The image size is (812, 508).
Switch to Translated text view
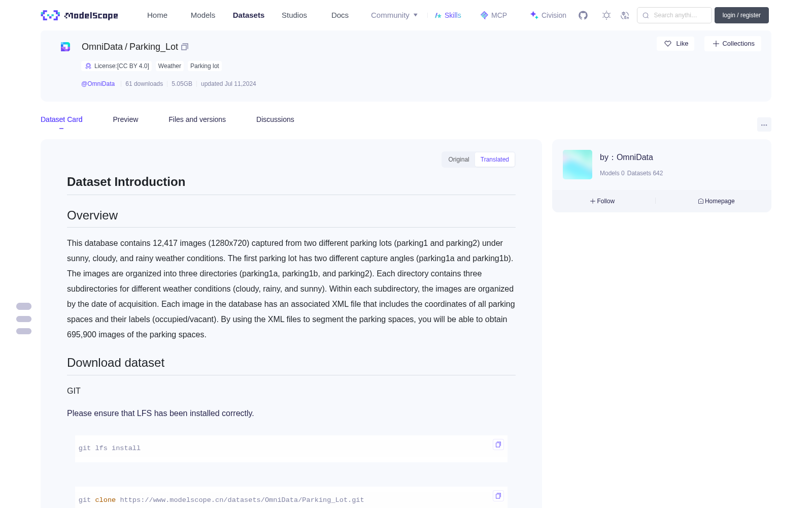[495, 160]
